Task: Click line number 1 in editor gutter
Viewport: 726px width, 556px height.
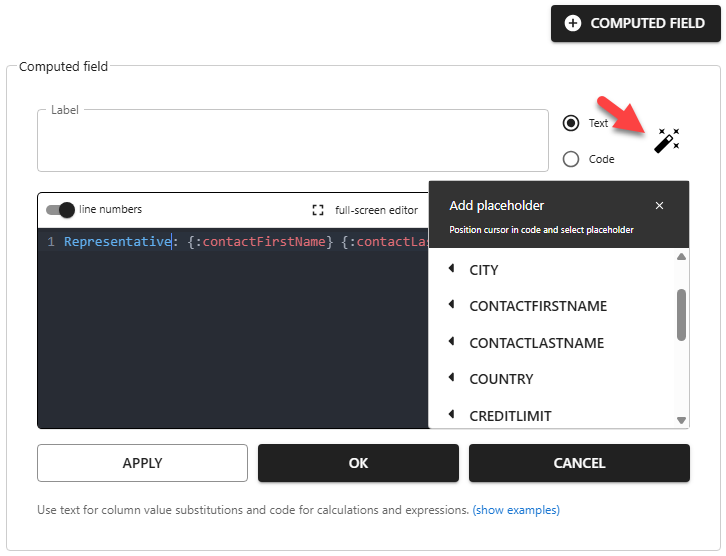Action: pos(51,242)
